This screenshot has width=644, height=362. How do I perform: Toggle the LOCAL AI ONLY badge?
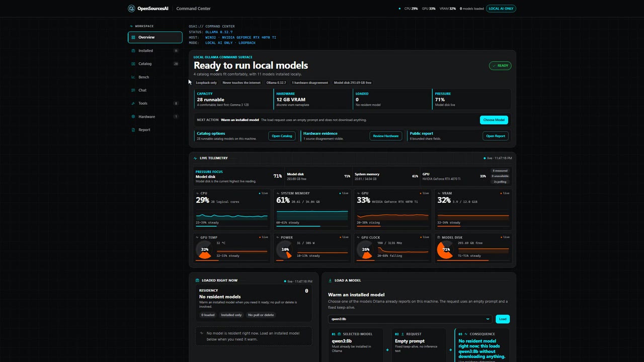click(x=501, y=9)
